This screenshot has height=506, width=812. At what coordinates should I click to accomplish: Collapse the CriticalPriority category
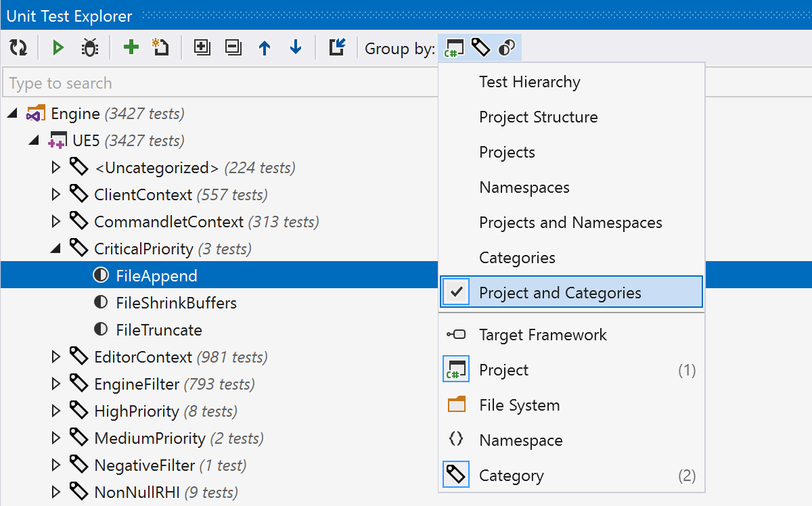(x=55, y=248)
